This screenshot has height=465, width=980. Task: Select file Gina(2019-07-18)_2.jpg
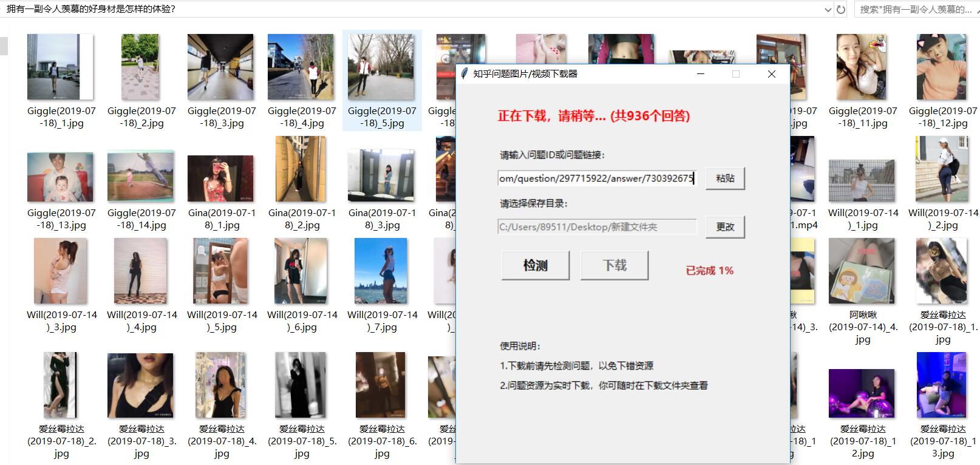coord(302,184)
